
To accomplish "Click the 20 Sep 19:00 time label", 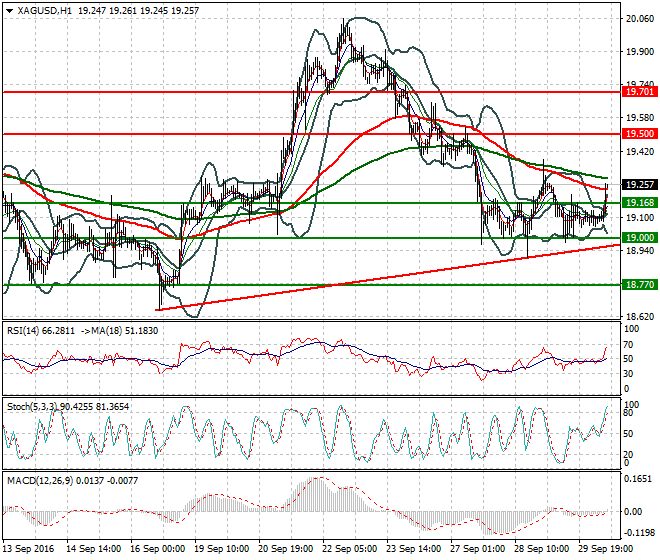I will tap(285, 549).
